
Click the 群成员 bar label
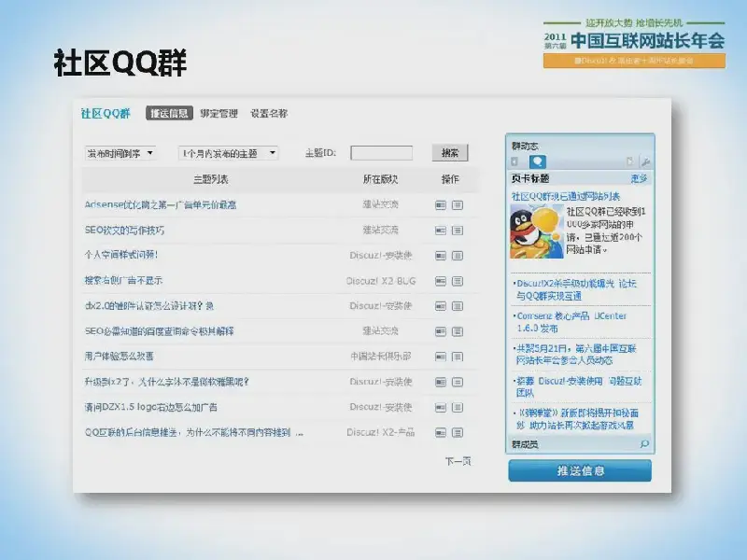[525, 444]
